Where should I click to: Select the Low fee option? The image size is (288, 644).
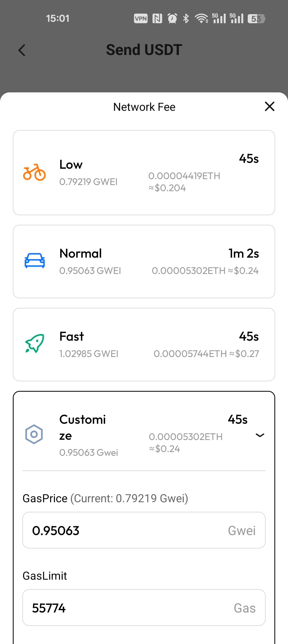pyautogui.click(x=144, y=172)
